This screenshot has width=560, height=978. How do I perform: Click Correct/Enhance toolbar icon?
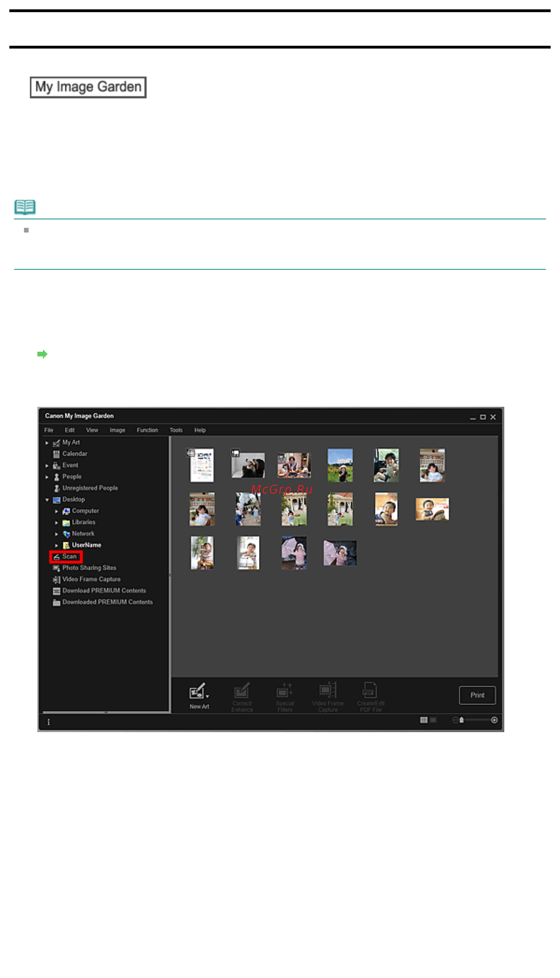click(x=242, y=691)
